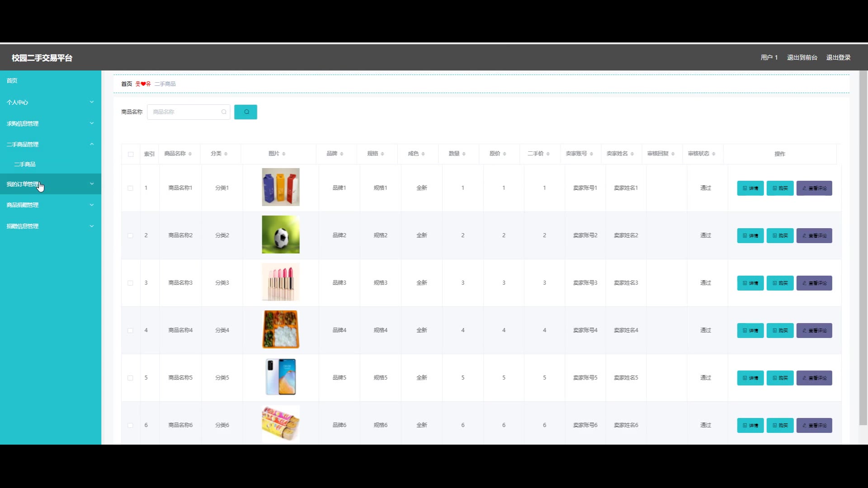The width and height of the screenshot is (868, 488).
Task: Sort table by 成色 sort arrows
Action: click(x=423, y=154)
